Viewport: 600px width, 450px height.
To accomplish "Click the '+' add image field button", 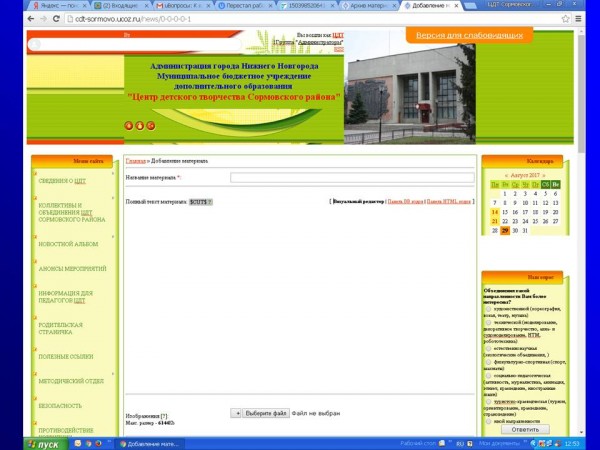I will tap(236, 413).
